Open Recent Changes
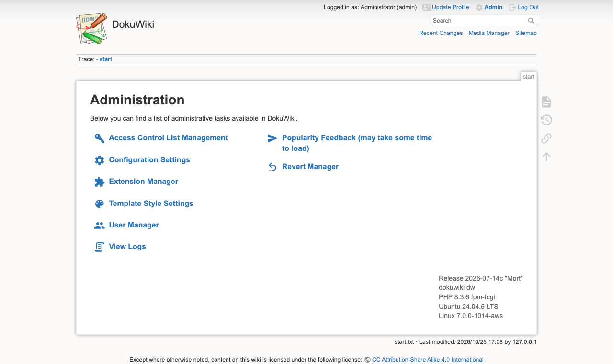 441,33
